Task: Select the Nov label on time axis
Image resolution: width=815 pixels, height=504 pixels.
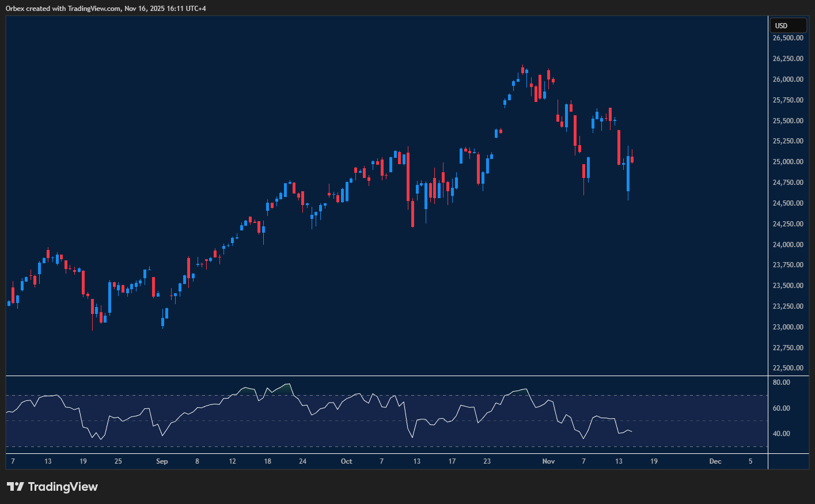Action: pyautogui.click(x=548, y=461)
